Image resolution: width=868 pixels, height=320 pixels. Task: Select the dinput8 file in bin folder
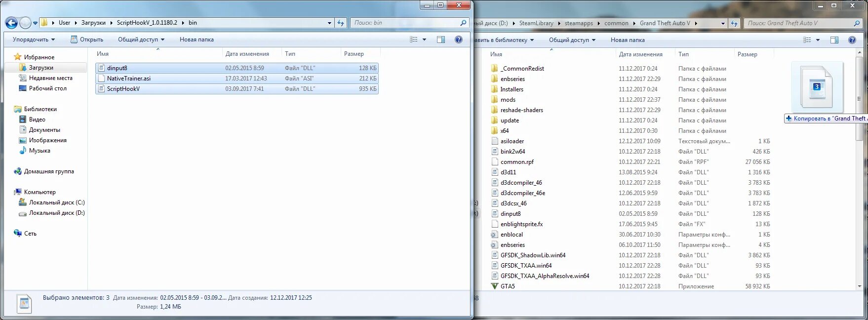pos(237,68)
